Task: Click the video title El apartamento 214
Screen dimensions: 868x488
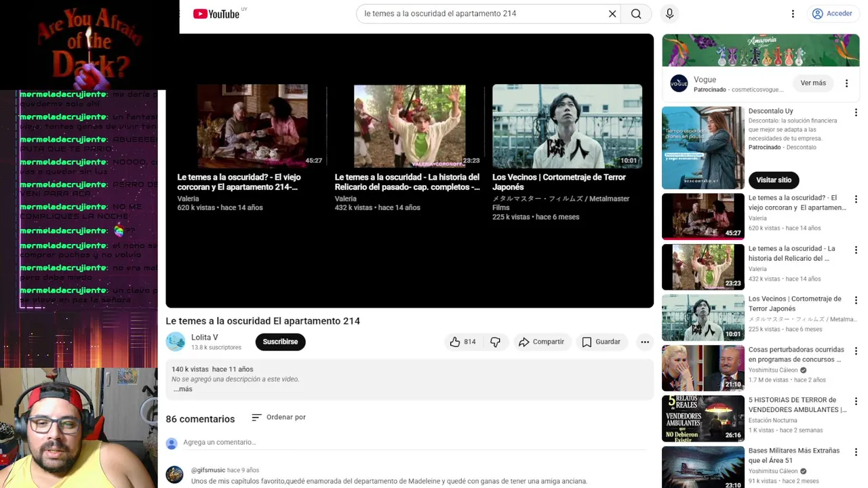Action: (262, 321)
